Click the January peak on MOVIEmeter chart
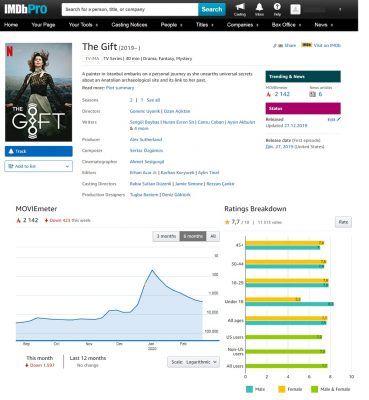This screenshot has height=400, width=369. [152, 270]
